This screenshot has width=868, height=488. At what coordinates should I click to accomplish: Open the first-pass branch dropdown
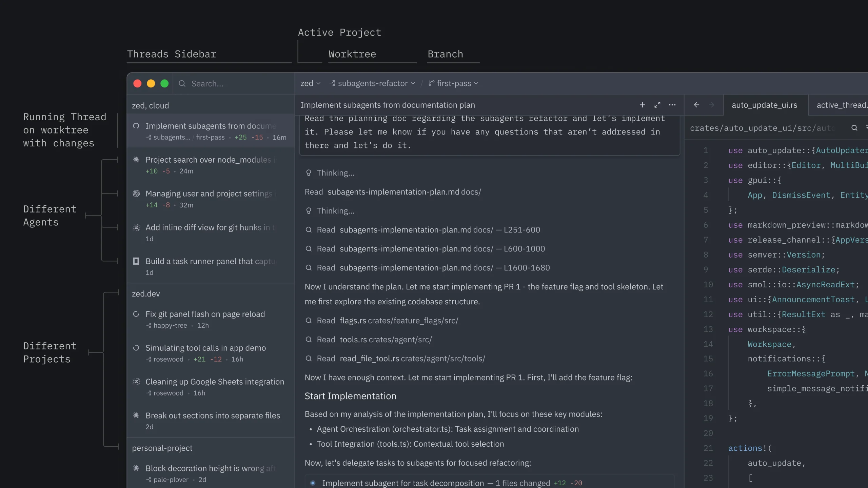[454, 83]
